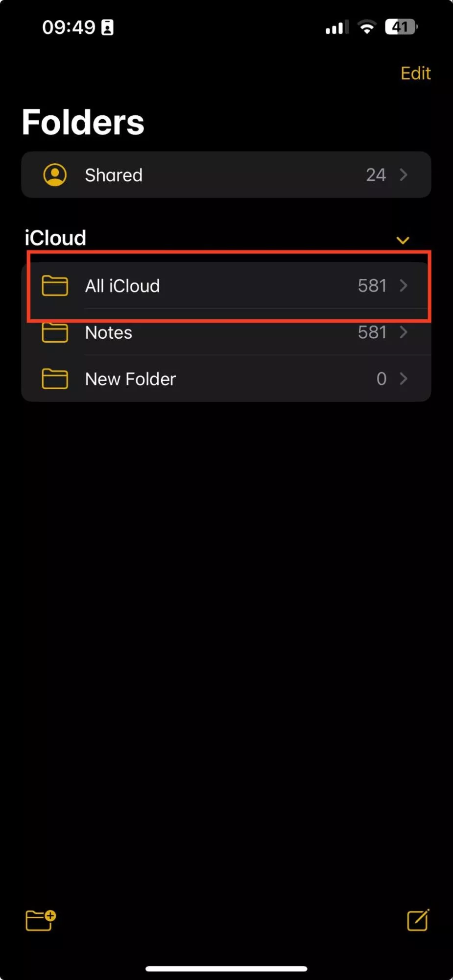
Task: Tap the cellular signal bars
Action: pyautogui.click(x=337, y=27)
